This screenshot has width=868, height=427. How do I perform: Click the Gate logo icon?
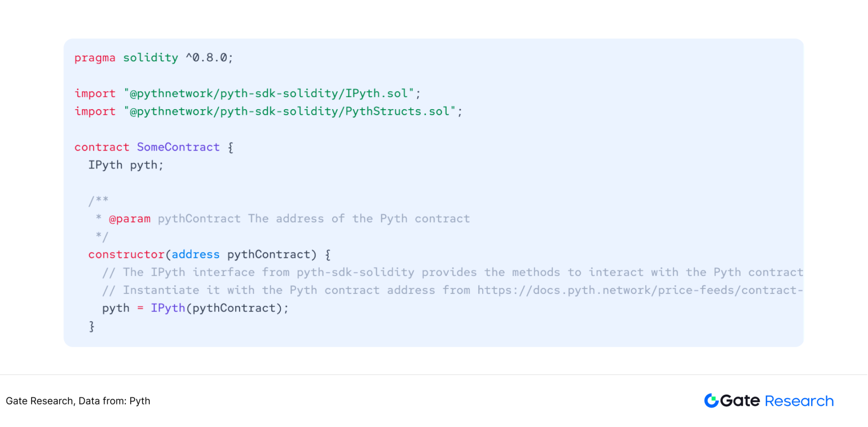coord(711,400)
